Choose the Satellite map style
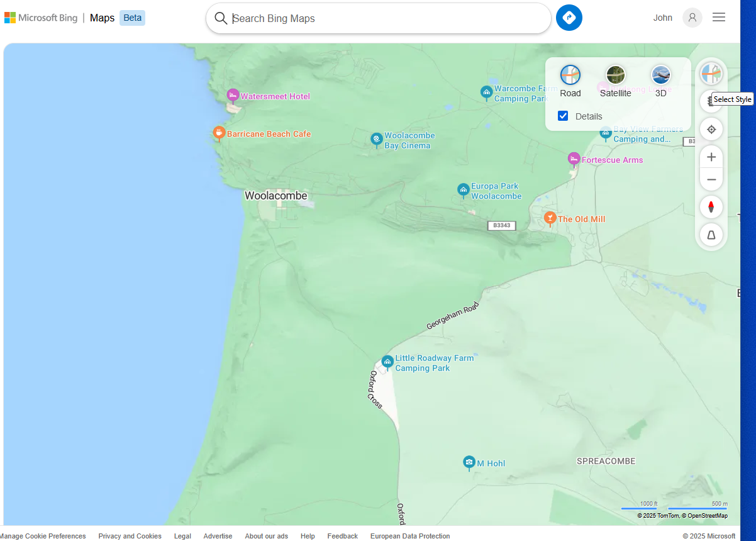 [x=616, y=82]
